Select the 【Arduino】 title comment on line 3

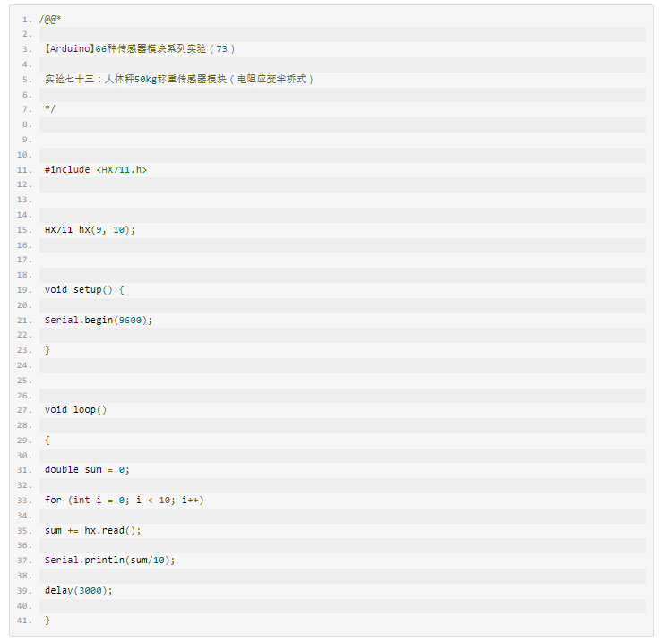point(140,49)
